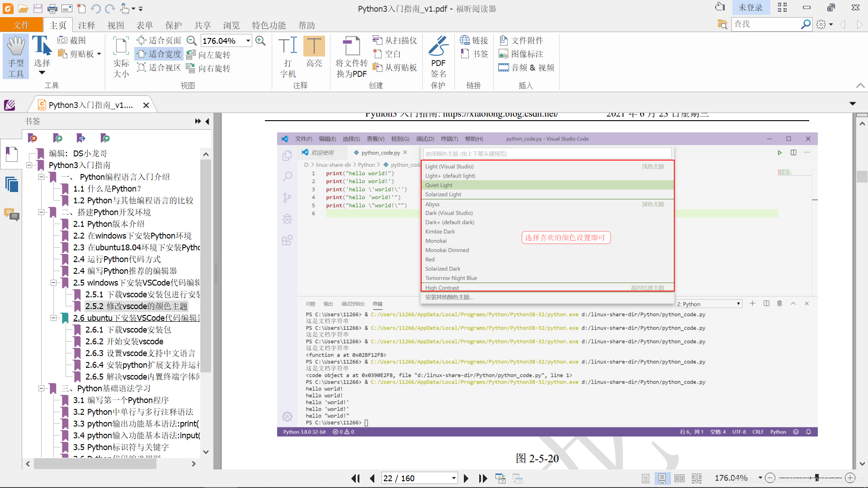Click the PDF Sign (PDF签名) icon
This screenshot has height=488, width=868.
pyautogui.click(x=438, y=47)
